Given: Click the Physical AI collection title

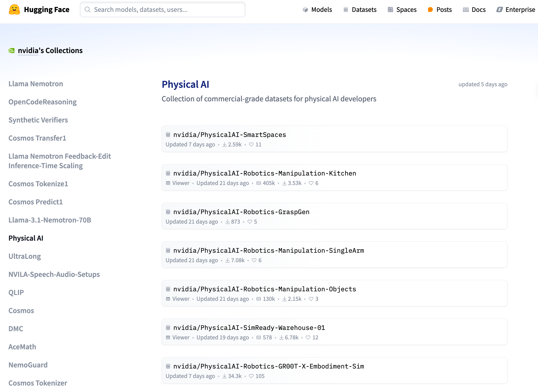Looking at the screenshot, I should [185, 85].
